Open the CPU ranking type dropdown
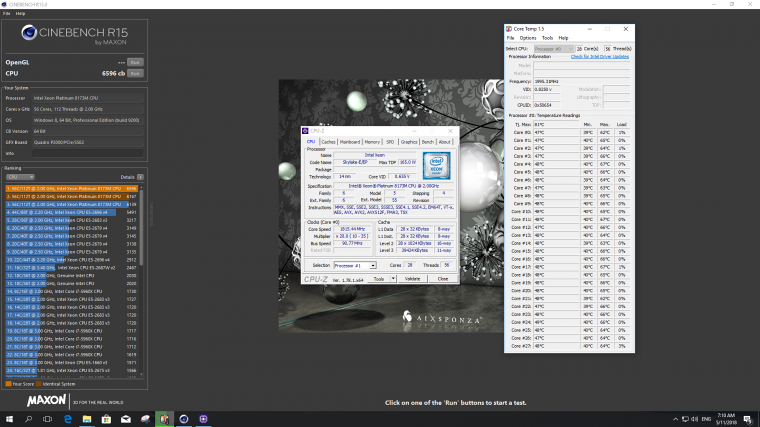Screen dimensions: 760x427 coord(20,177)
